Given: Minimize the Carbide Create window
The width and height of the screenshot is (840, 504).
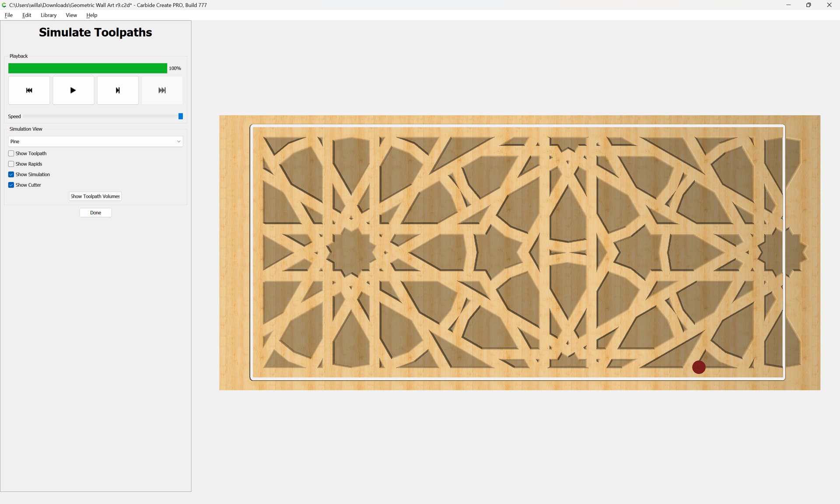Looking at the screenshot, I should [788, 5].
